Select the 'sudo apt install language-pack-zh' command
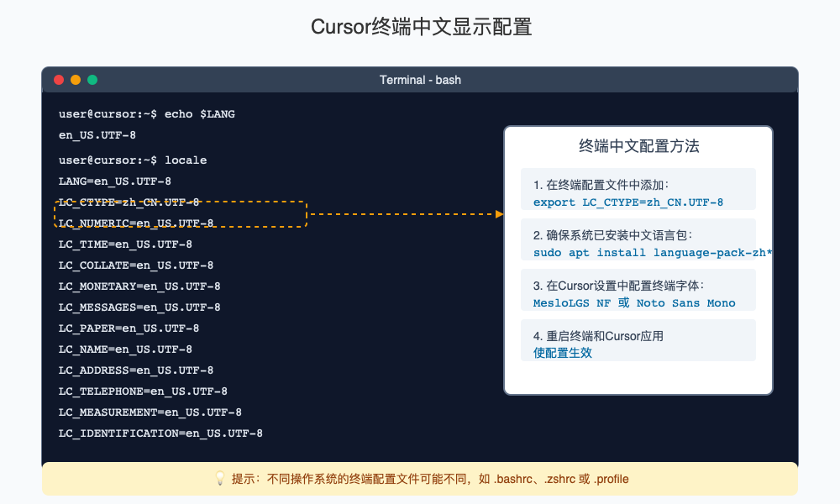Screen dimensions: 840x504 [x=653, y=253]
